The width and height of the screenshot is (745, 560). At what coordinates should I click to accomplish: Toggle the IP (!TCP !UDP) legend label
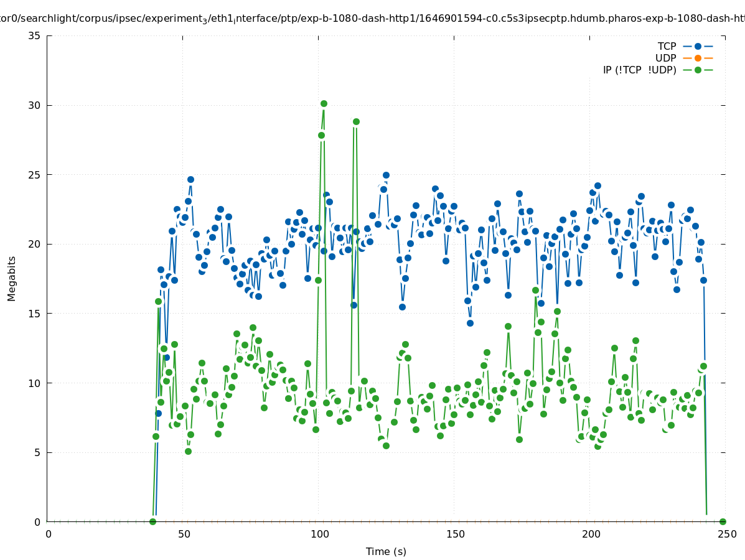click(639, 70)
